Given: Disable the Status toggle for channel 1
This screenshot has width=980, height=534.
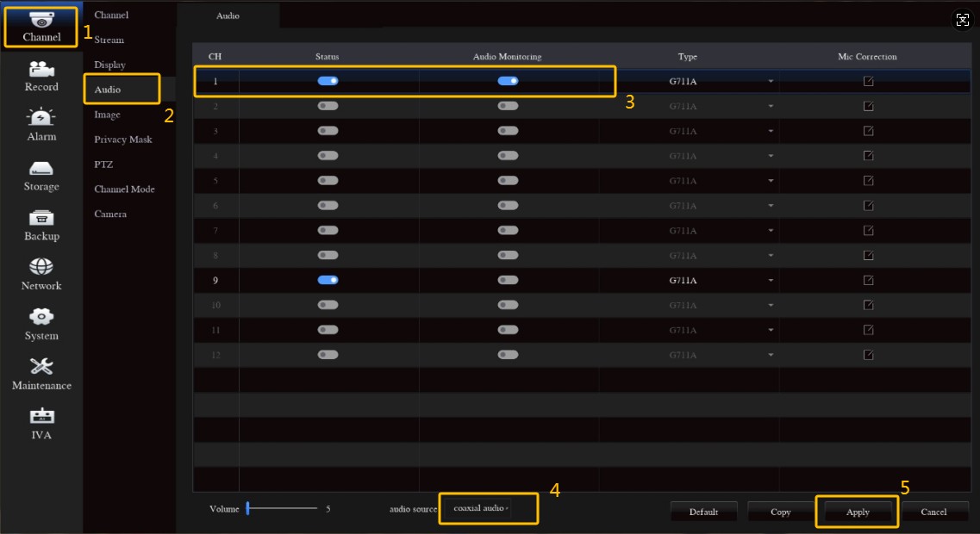Looking at the screenshot, I should [x=328, y=81].
